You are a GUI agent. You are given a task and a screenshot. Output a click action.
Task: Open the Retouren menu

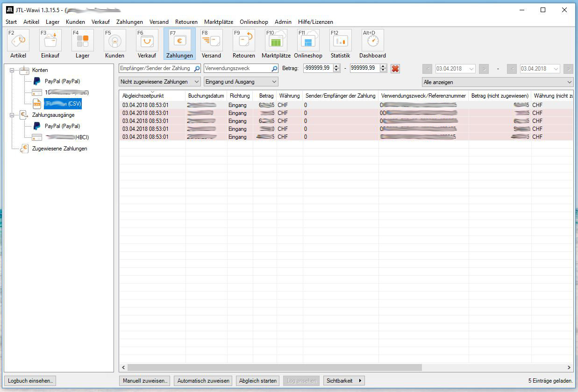(x=186, y=22)
